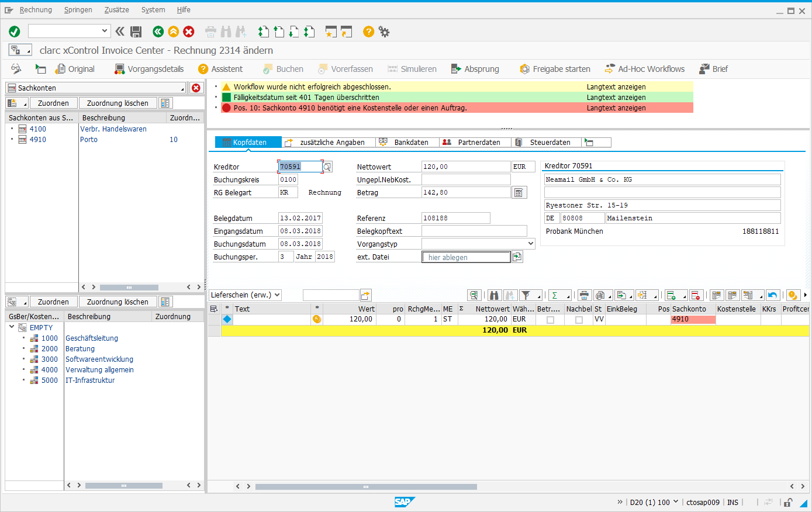The height and width of the screenshot is (512, 812).
Task: Open the Zusätze menu
Action: pyautogui.click(x=117, y=10)
